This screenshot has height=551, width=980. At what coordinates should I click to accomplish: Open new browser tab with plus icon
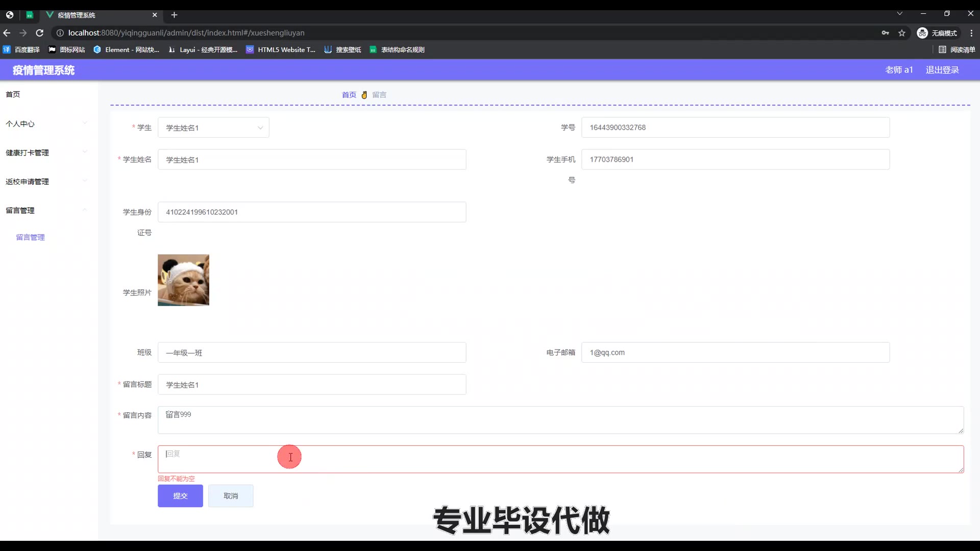click(x=174, y=15)
